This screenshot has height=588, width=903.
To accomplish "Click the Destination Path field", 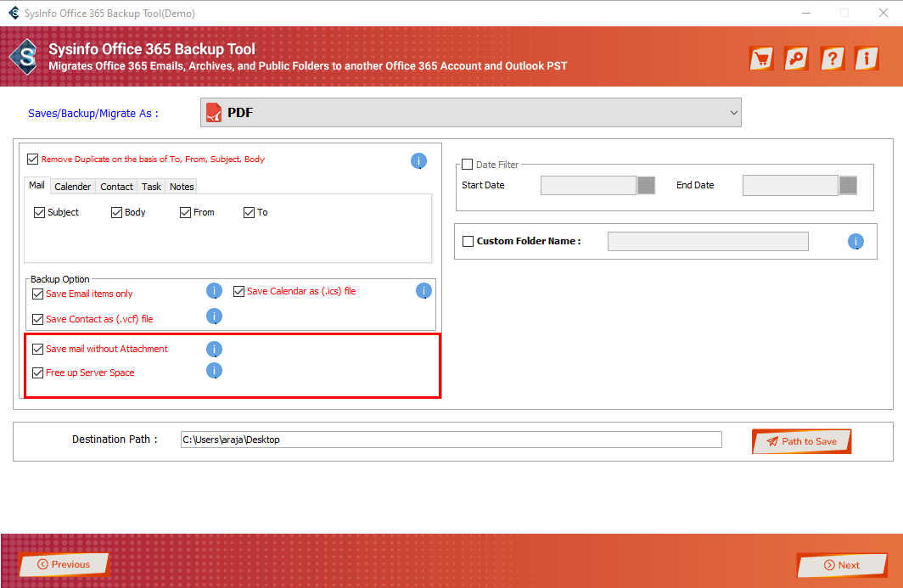I will (x=451, y=440).
